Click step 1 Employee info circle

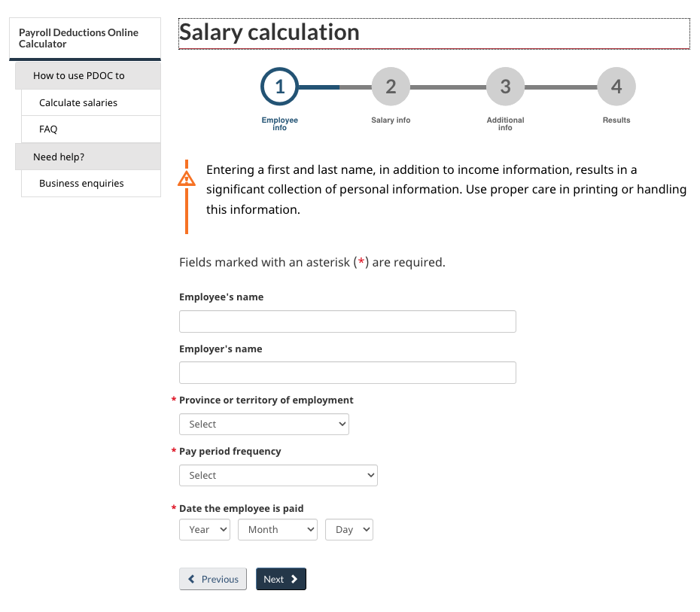279,86
